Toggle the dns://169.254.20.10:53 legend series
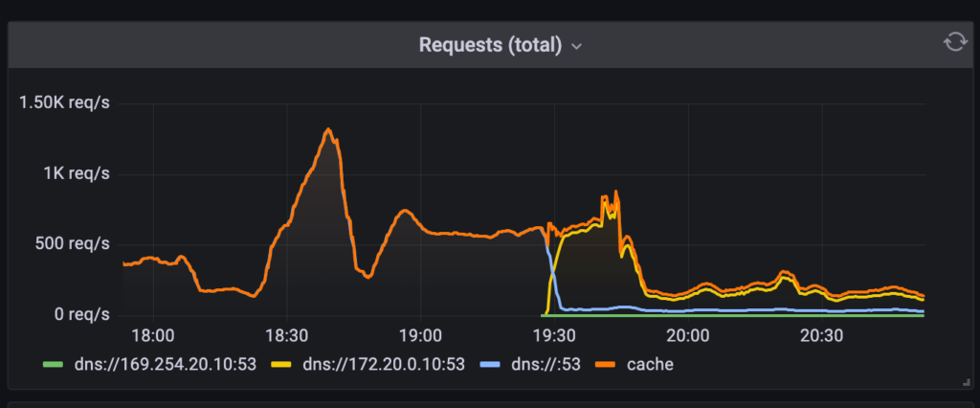Image resolution: width=980 pixels, height=408 pixels. pos(165,365)
